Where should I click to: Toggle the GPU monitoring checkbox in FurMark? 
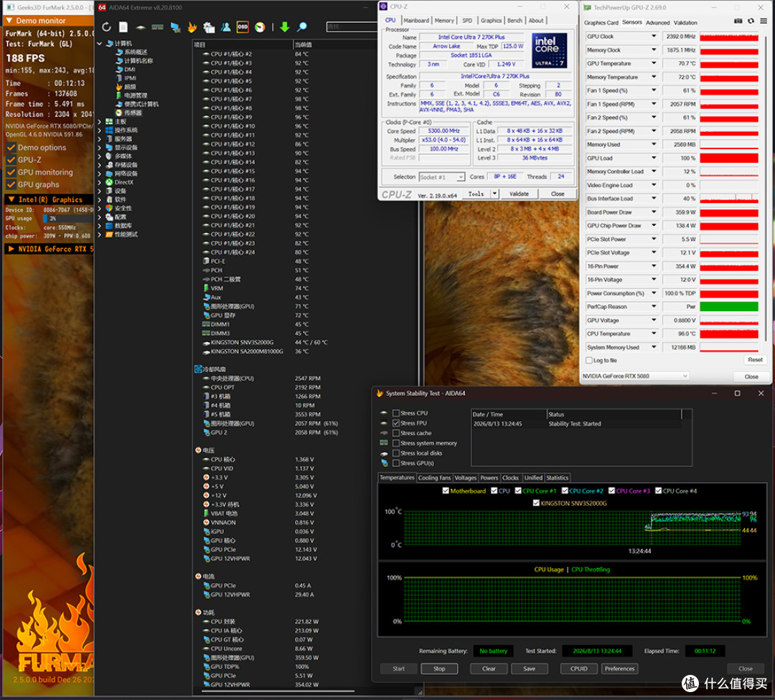tap(11, 172)
